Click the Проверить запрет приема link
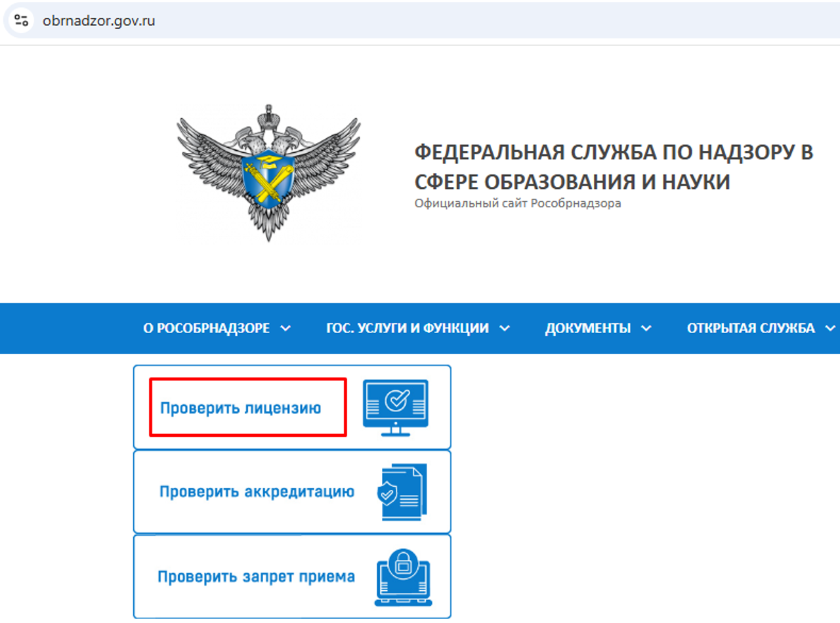Screen dimensions: 840x623 tap(256, 577)
